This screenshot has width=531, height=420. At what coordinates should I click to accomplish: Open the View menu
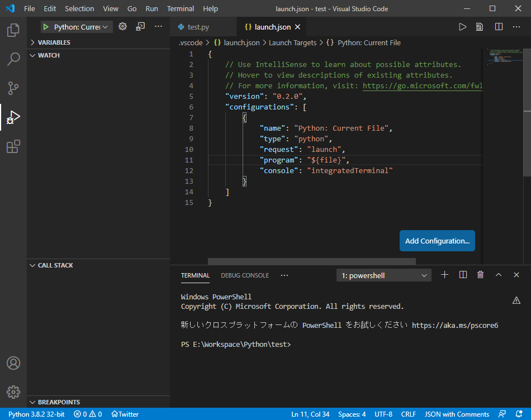pyautogui.click(x=111, y=8)
